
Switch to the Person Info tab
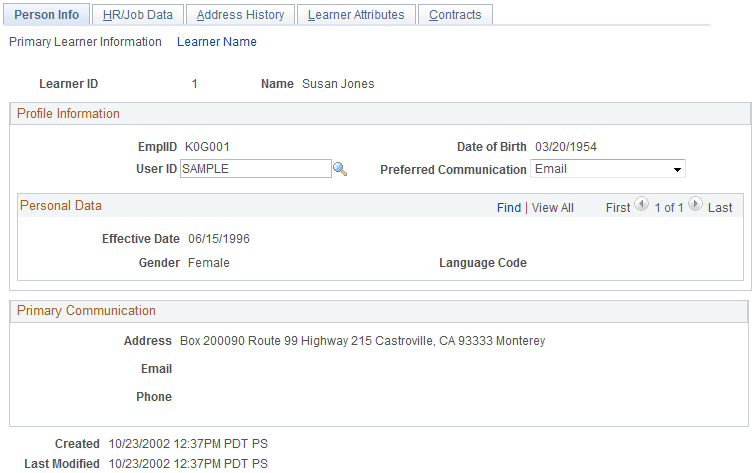click(x=46, y=15)
